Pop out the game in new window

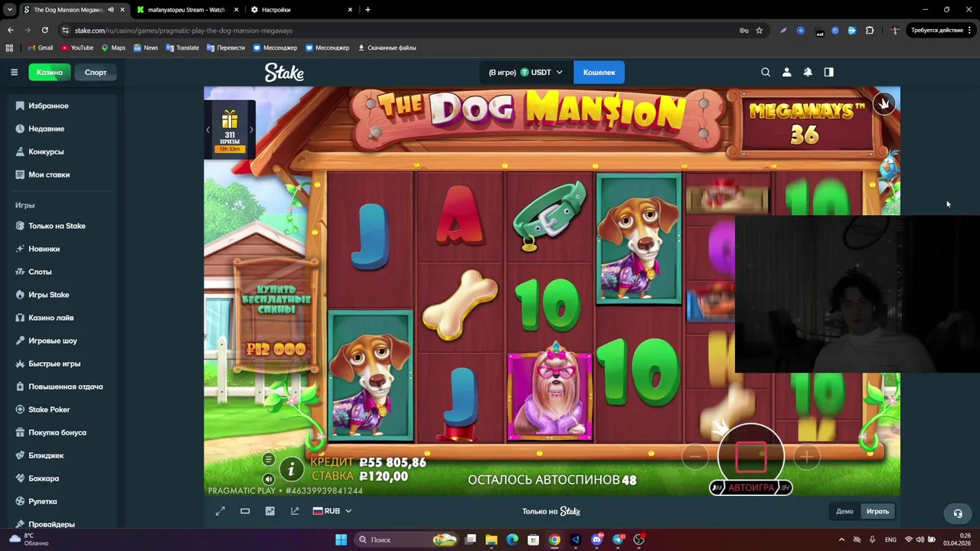pyautogui.click(x=295, y=511)
